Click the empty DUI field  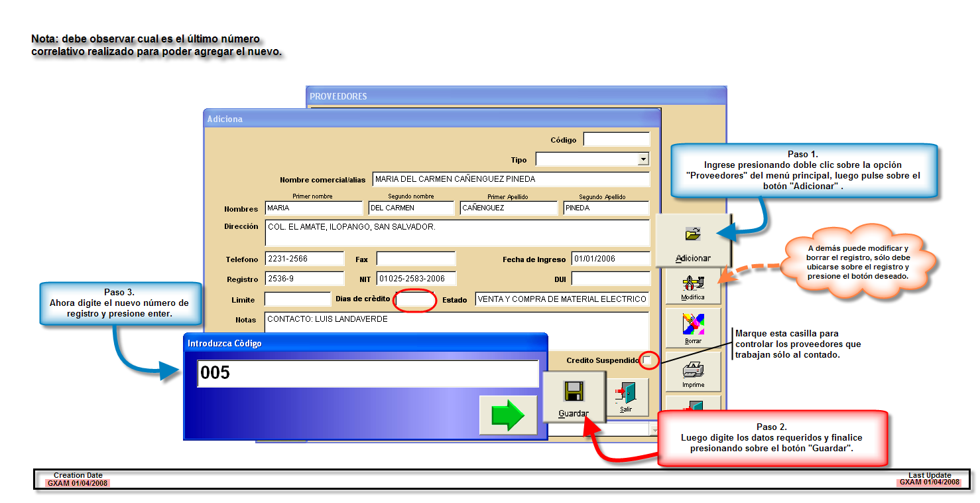611,279
